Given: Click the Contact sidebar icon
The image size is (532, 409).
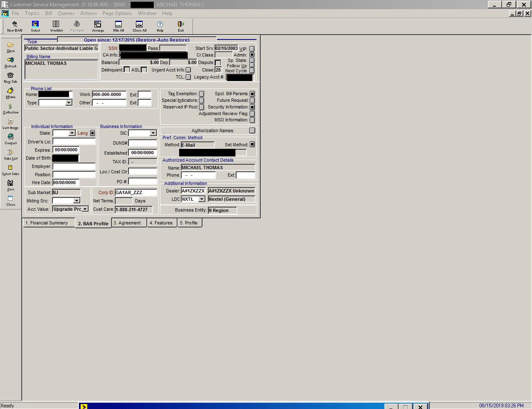Looking at the screenshot, I should 10,139.
